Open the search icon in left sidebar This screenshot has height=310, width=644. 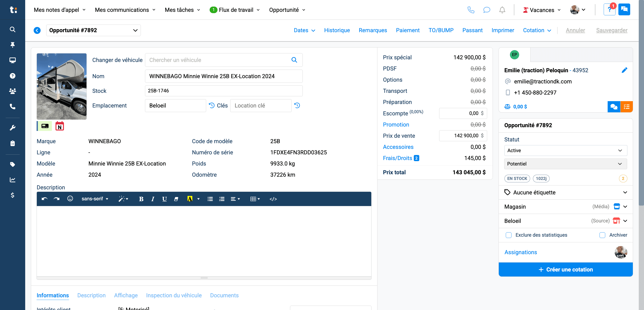tap(12, 30)
